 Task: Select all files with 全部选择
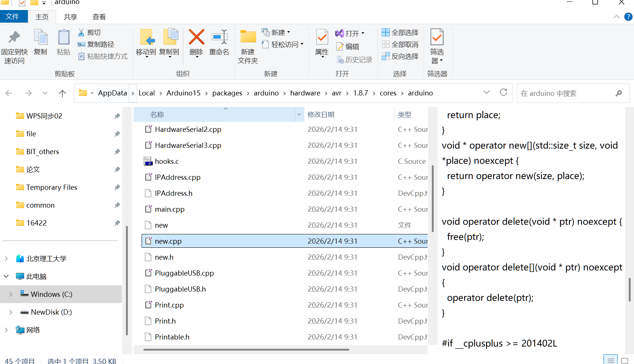click(x=400, y=33)
